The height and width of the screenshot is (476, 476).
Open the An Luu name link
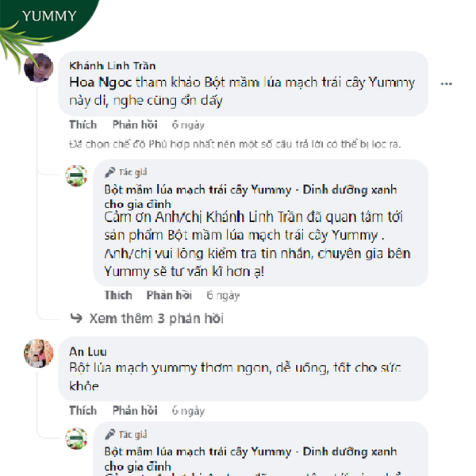88,351
